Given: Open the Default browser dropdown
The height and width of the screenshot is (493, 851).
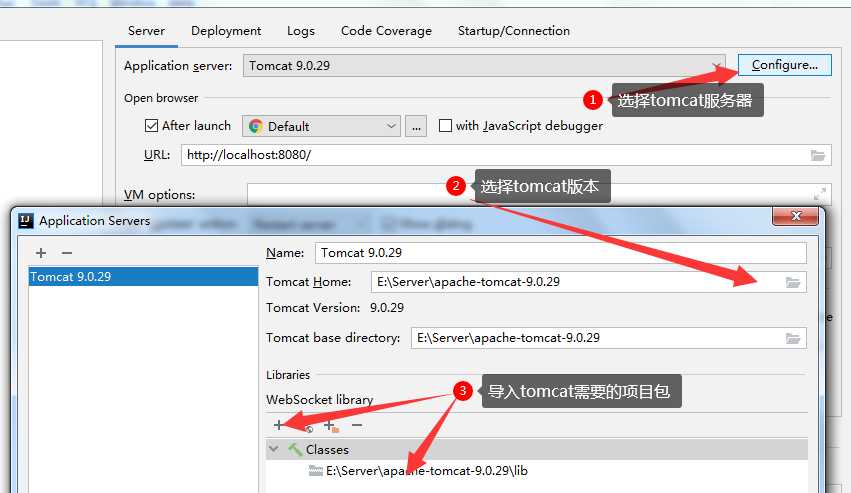Looking at the screenshot, I should 321,126.
